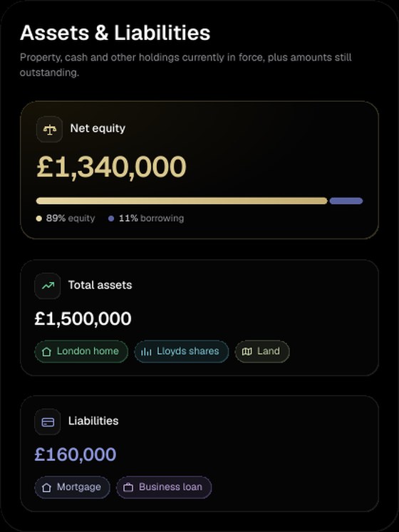
Task: Click the briefcase icon in Business loan chip
Action: point(128,488)
